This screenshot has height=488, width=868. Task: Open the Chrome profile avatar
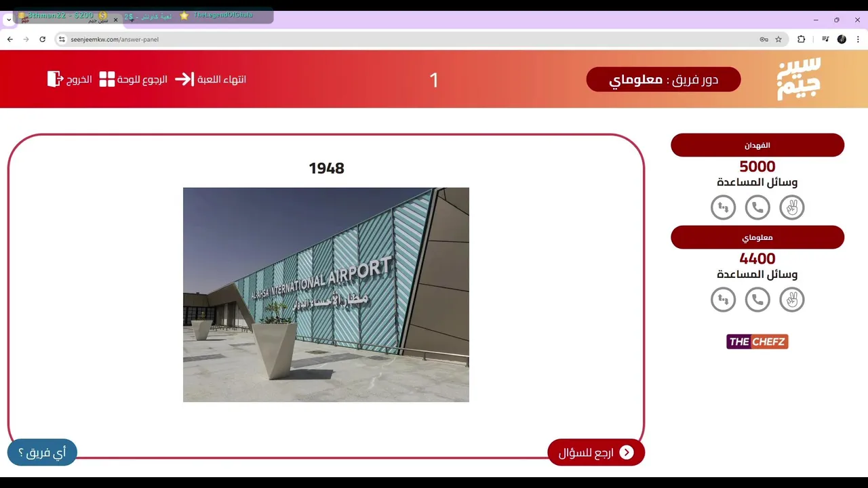click(x=842, y=39)
